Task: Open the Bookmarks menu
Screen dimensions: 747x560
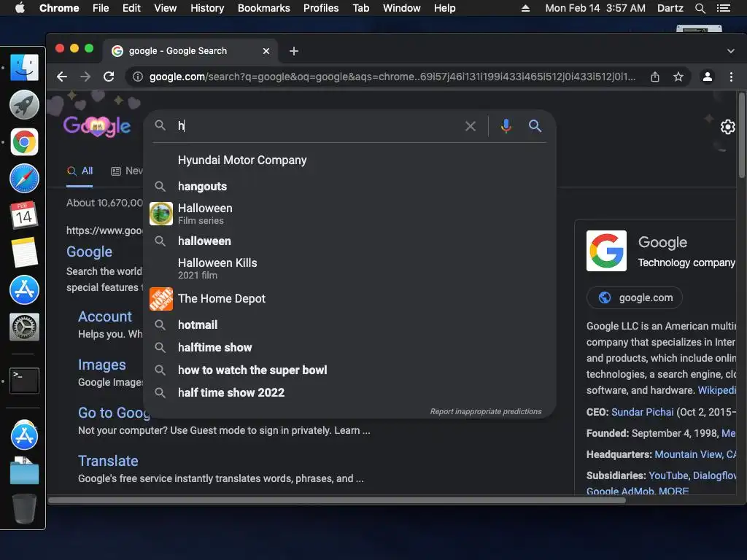Action: coord(263,8)
